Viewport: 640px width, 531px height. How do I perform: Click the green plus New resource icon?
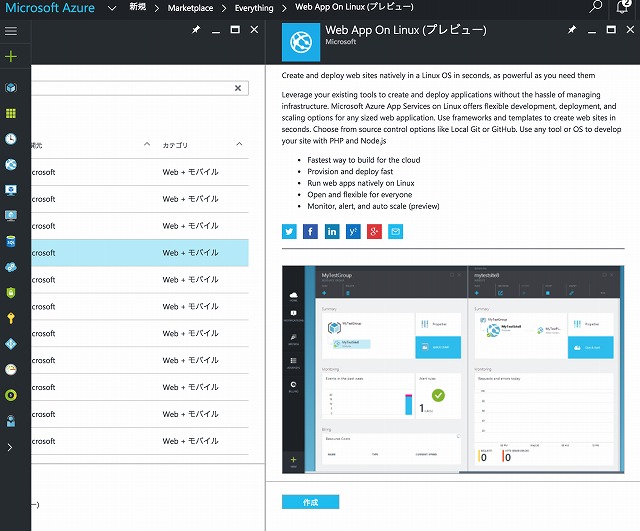point(11,56)
